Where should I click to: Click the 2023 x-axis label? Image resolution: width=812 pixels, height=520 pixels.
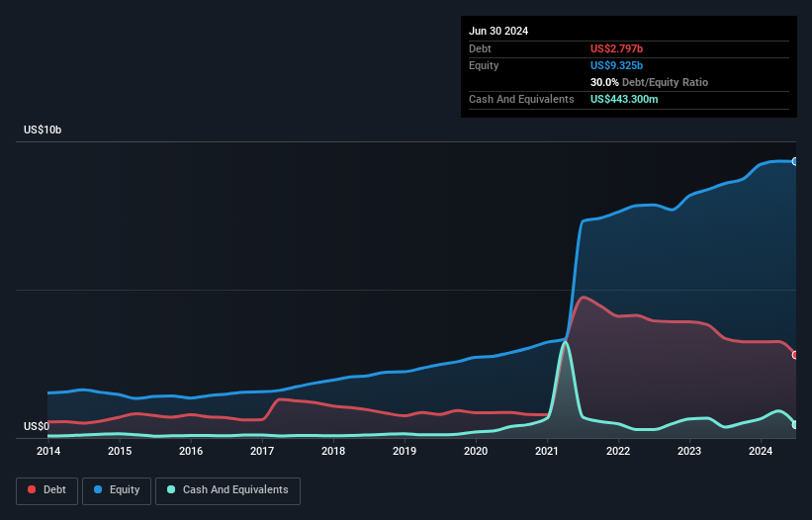pyautogui.click(x=689, y=451)
